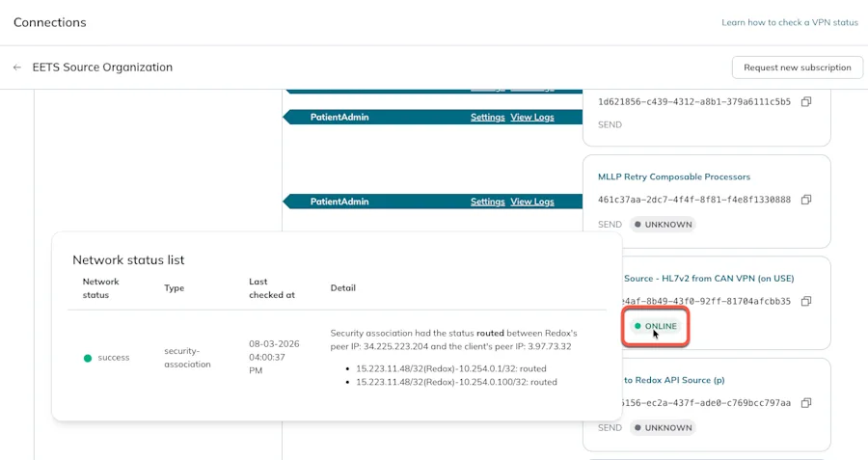Open View Logs for the PatientAdmin subscription to MLLP Retry
This screenshot has height=460, width=868.
532,203
